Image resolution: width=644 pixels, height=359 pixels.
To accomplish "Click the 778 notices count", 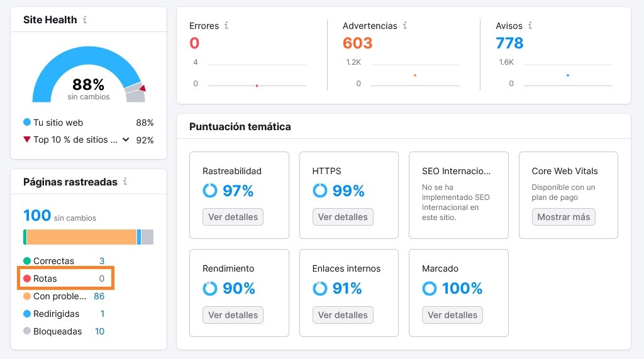I will [x=509, y=43].
